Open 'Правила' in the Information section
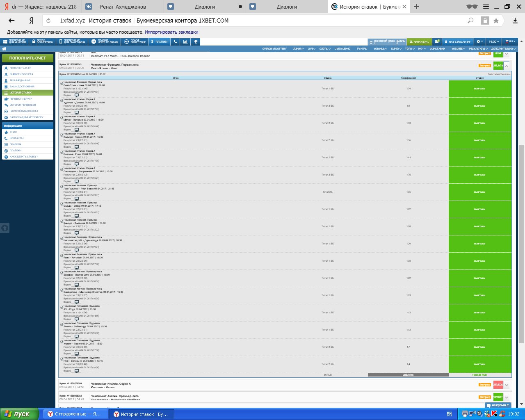 coord(27,144)
